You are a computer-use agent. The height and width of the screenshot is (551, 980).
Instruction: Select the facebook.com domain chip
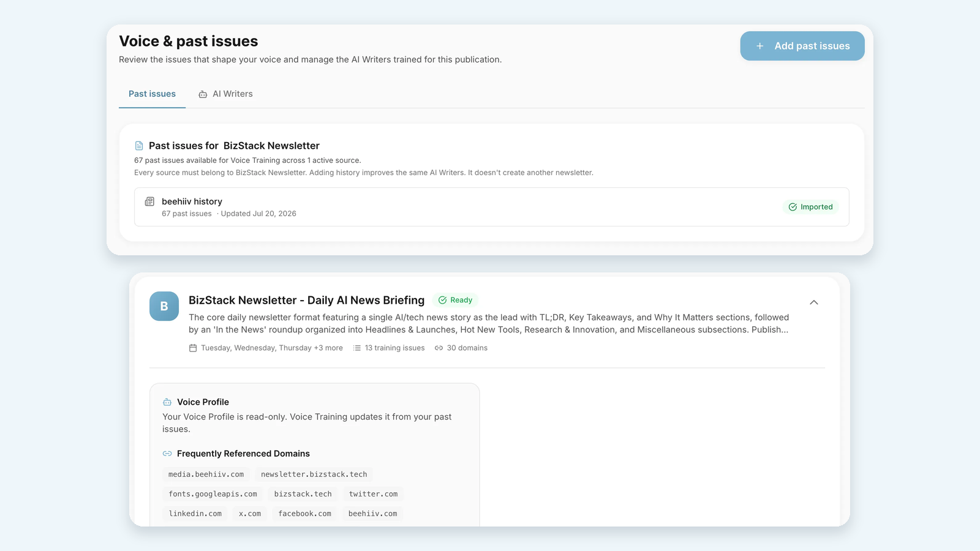click(x=305, y=514)
